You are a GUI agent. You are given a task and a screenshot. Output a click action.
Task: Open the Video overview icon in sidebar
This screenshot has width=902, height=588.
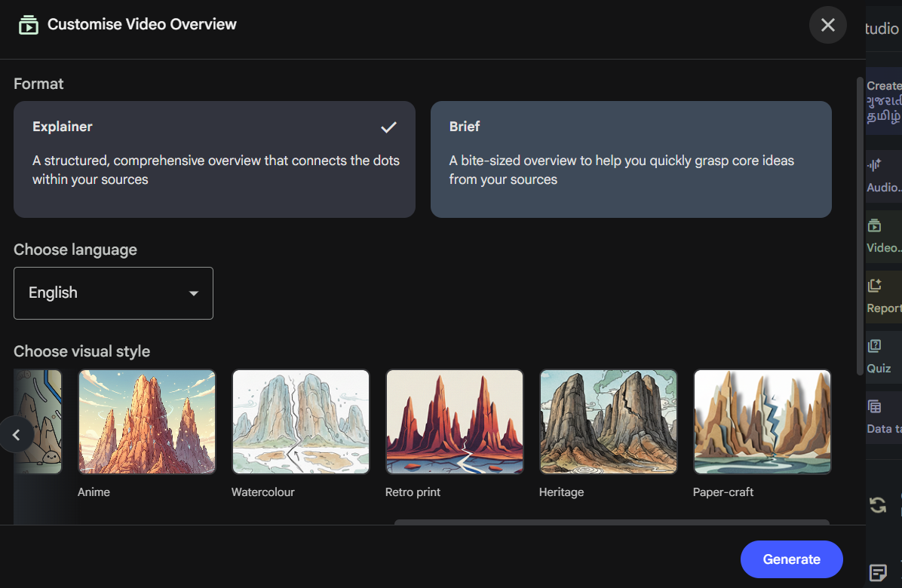coord(874,226)
